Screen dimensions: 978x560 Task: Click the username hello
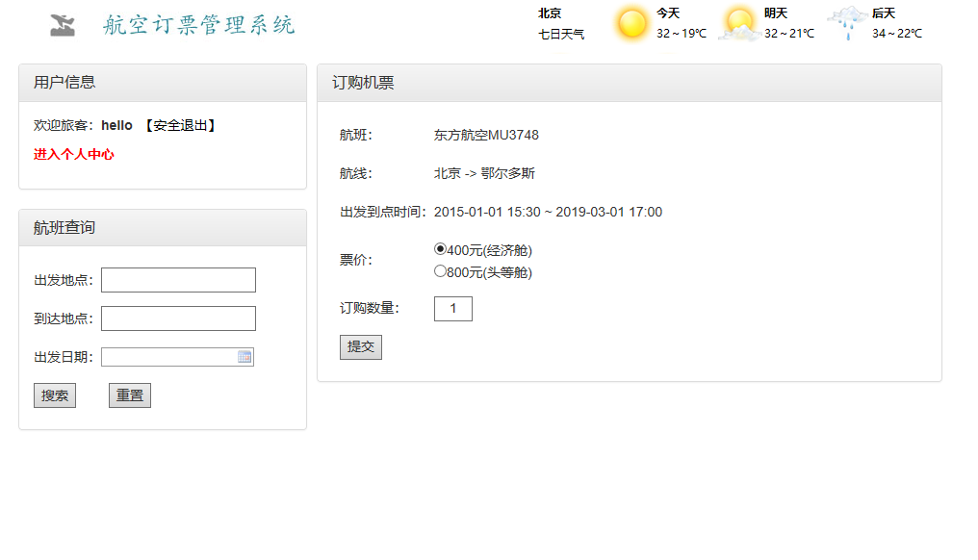point(116,125)
